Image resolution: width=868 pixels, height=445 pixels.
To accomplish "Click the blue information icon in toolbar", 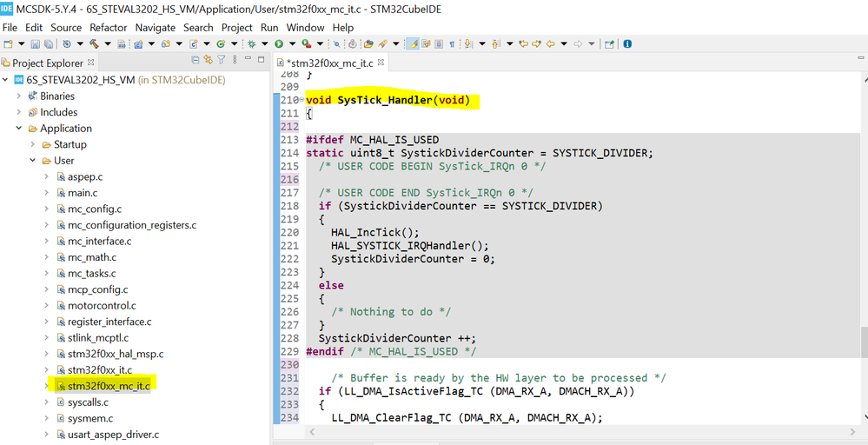I will pos(627,43).
